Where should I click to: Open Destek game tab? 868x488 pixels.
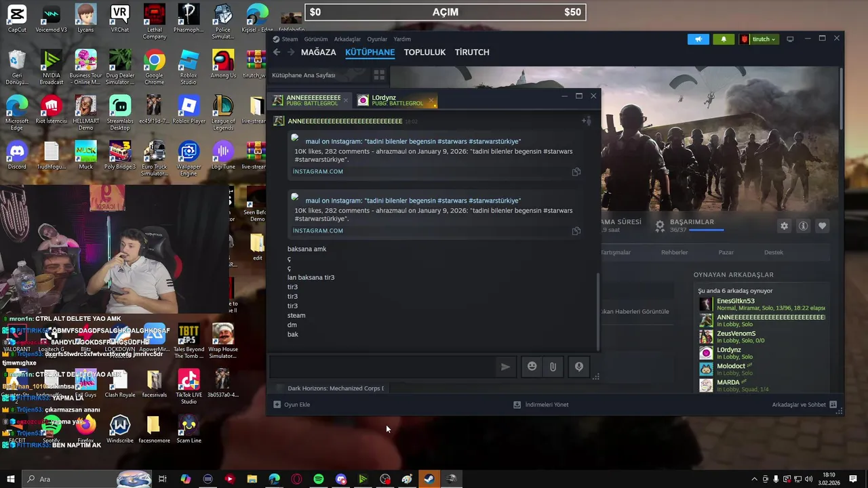coord(774,252)
